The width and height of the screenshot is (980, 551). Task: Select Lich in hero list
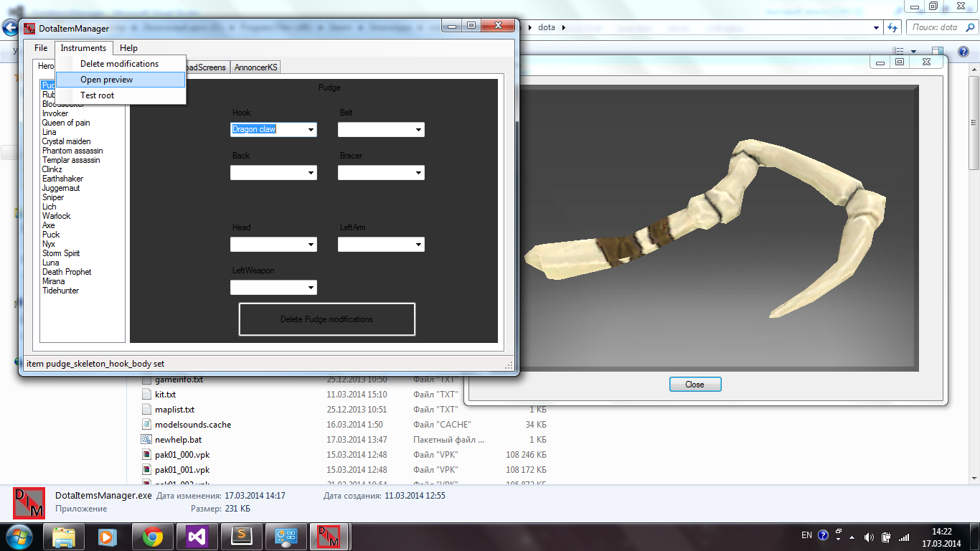click(49, 207)
